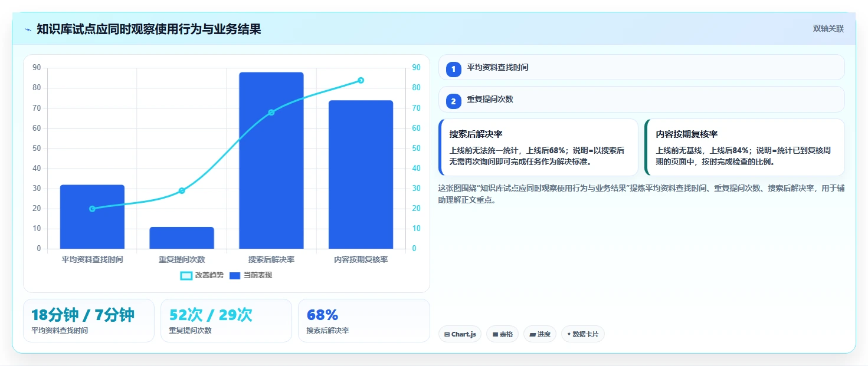Click the 进度 tag

(x=540, y=334)
